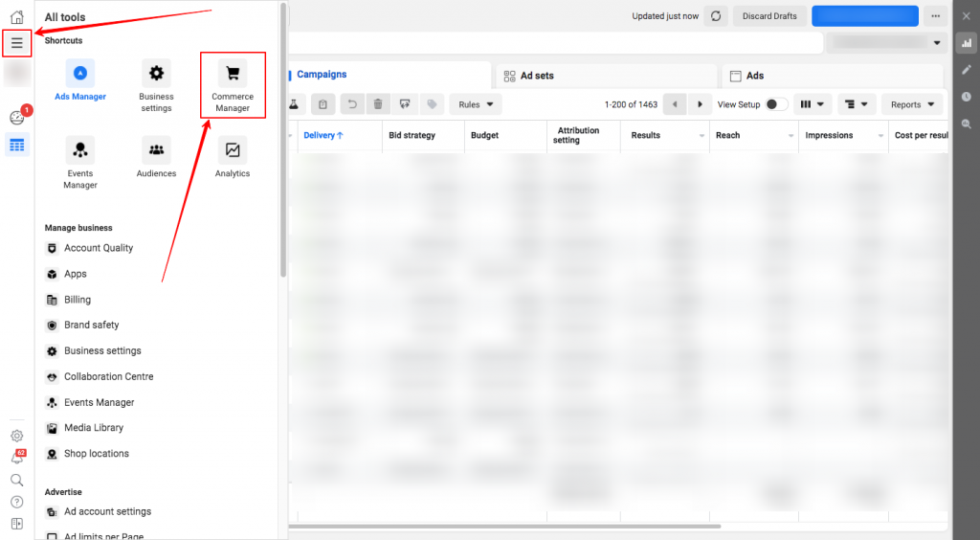Open Business settings shortcut icon

[156, 74]
